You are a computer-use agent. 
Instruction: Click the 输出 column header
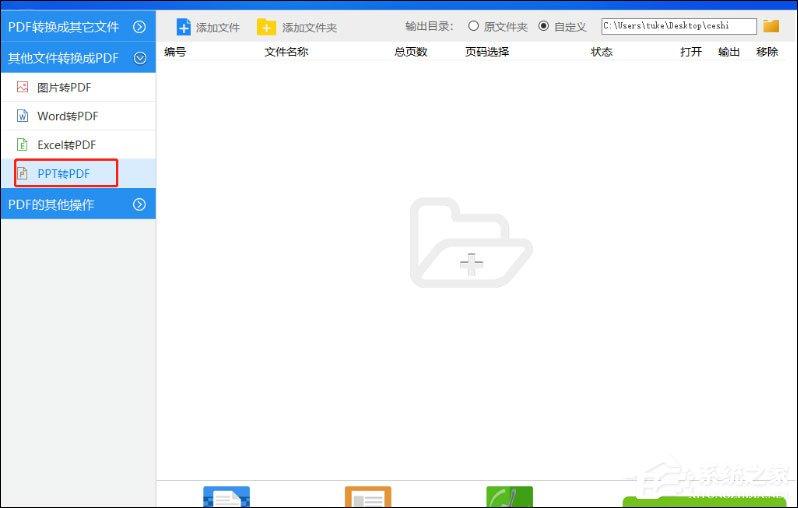coord(729,51)
